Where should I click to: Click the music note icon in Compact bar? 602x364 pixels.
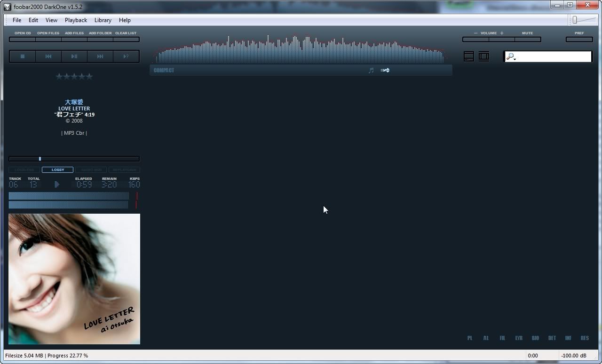pyautogui.click(x=371, y=70)
